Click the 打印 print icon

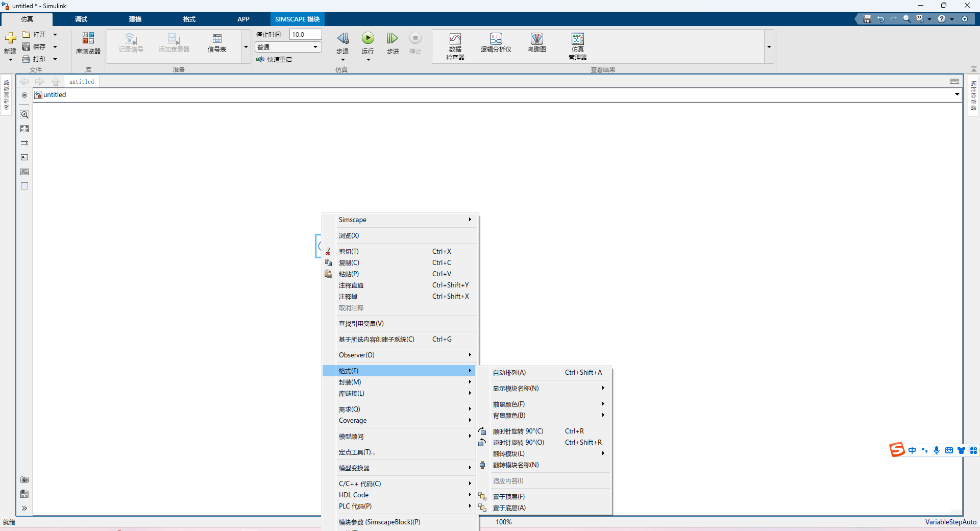coord(26,59)
